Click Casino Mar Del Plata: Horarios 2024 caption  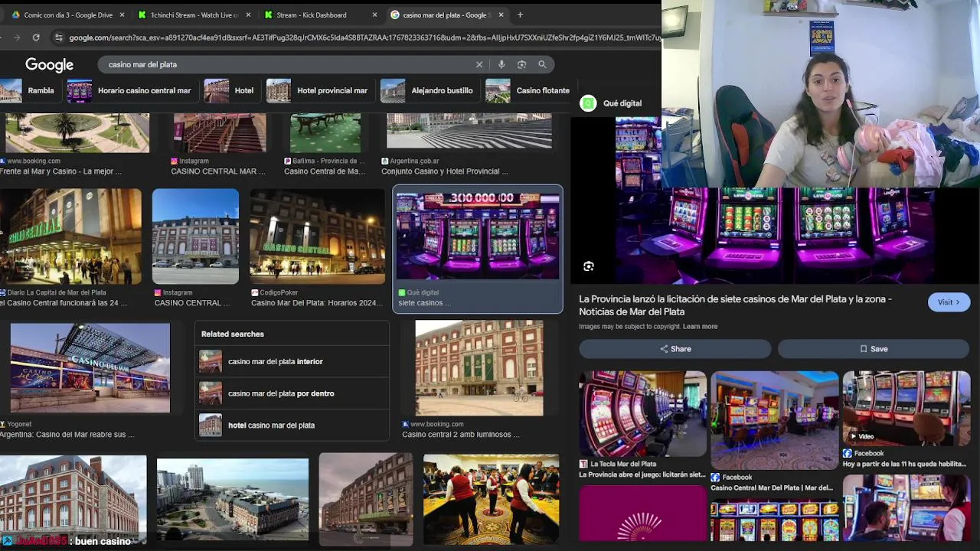[317, 303]
